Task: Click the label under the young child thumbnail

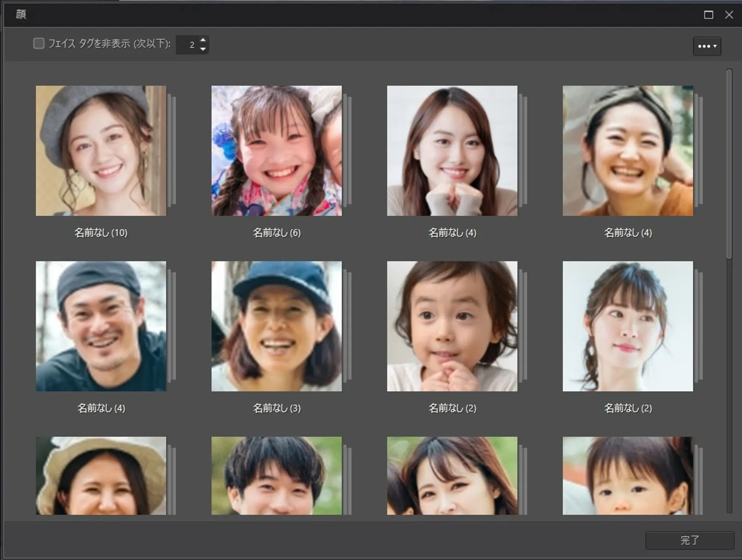Action: [x=452, y=408]
